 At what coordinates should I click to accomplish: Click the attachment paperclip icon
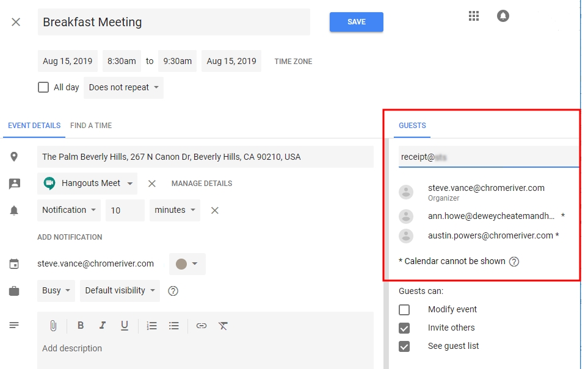(53, 326)
